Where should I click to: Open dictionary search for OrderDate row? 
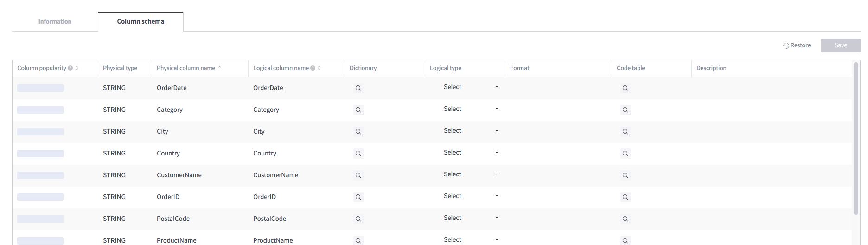coord(358,88)
